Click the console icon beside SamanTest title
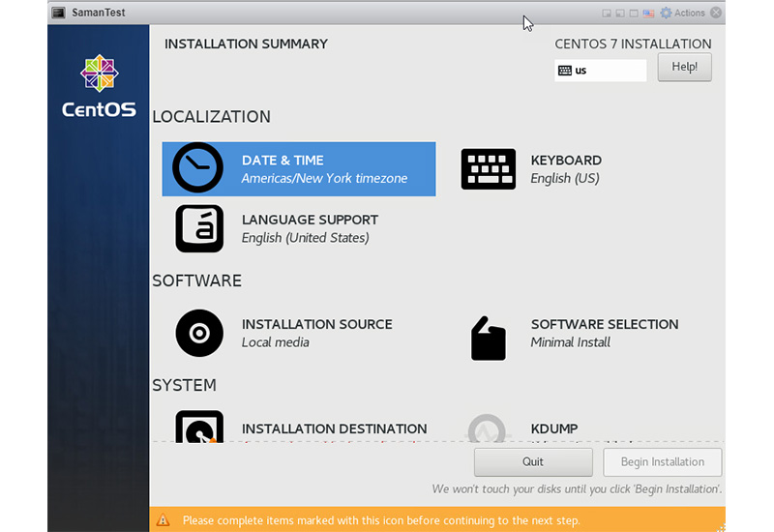 (58, 14)
